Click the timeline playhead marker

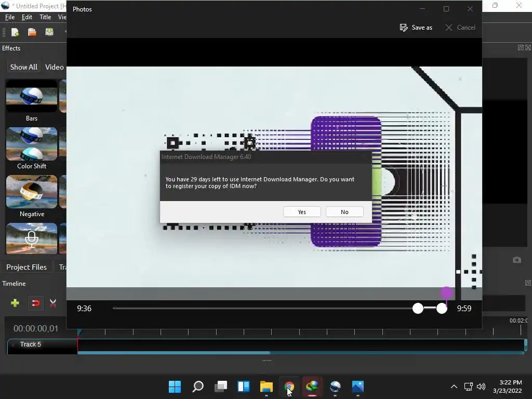coord(79,332)
